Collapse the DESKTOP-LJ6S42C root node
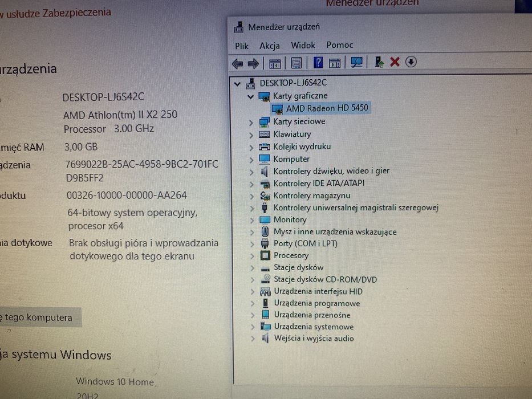 pyautogui.click(x=238, y=83)
